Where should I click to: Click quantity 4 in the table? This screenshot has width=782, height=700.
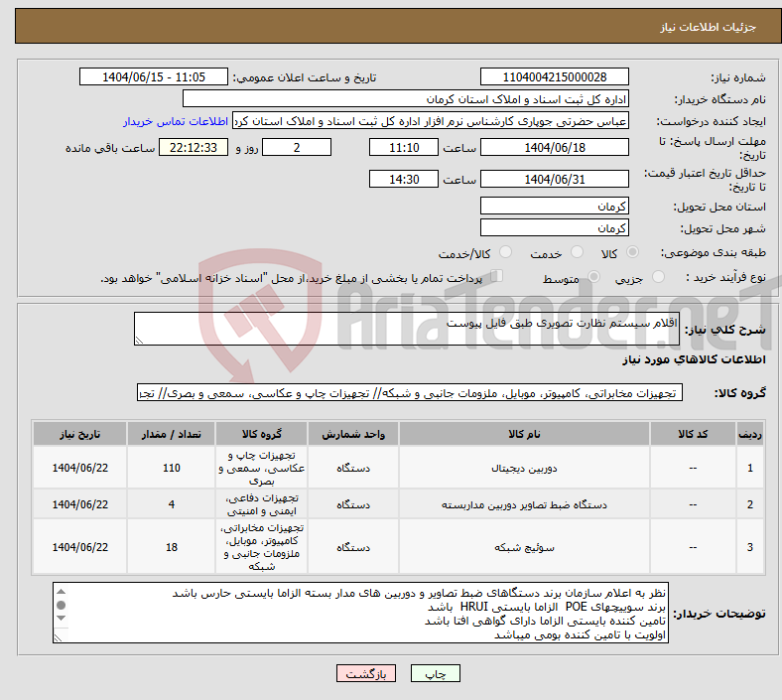(x=172, y=504)
